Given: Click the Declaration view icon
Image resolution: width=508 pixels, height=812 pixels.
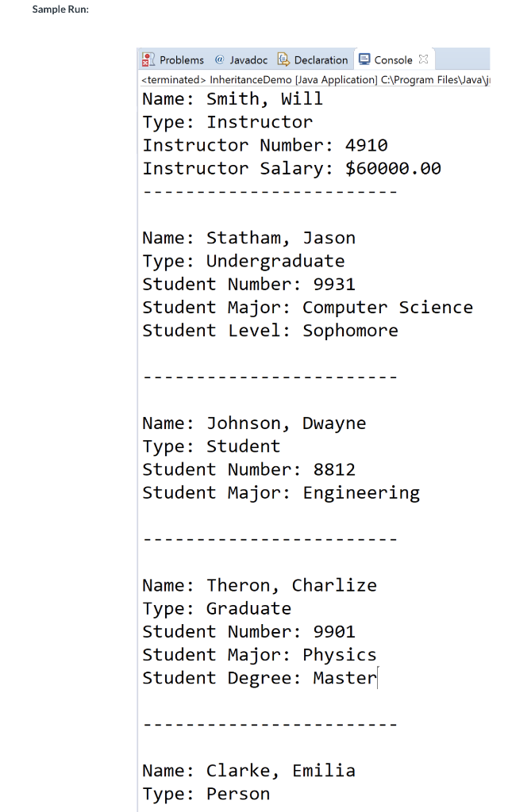Looking at the screenshot, I should (283, 59).
